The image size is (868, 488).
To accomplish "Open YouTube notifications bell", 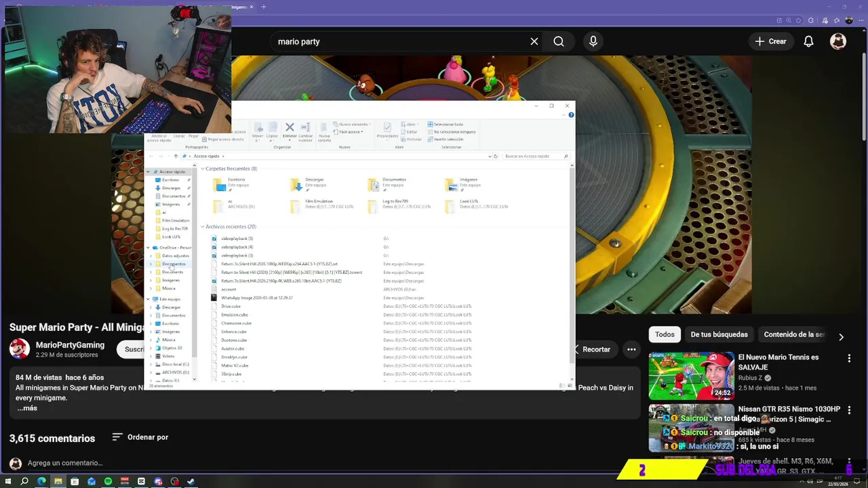I will pos(808,41).
